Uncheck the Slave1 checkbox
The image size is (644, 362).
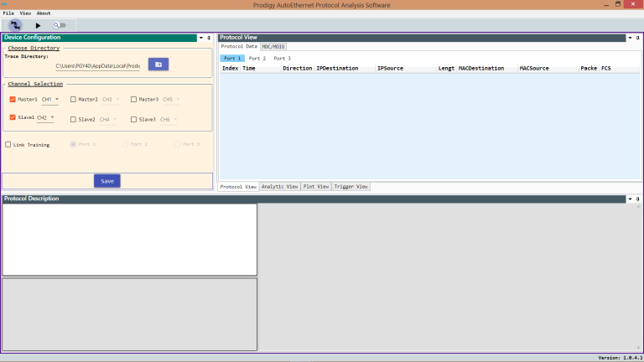pos(13,117)
